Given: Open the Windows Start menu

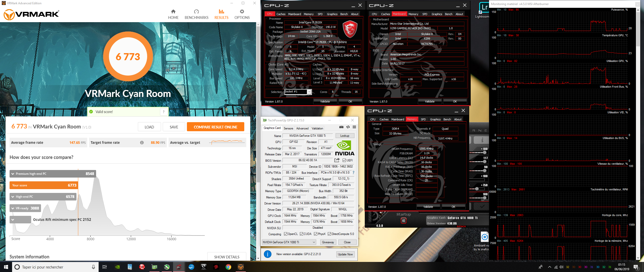Looking at the screenshot, I should [x=6, y=267].
